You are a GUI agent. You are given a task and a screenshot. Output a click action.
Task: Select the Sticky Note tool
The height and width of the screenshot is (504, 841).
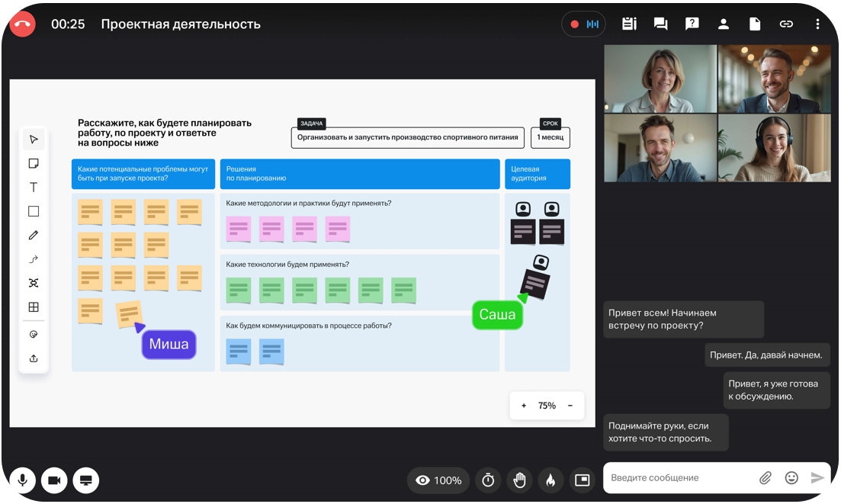click(x=34, y=163)
